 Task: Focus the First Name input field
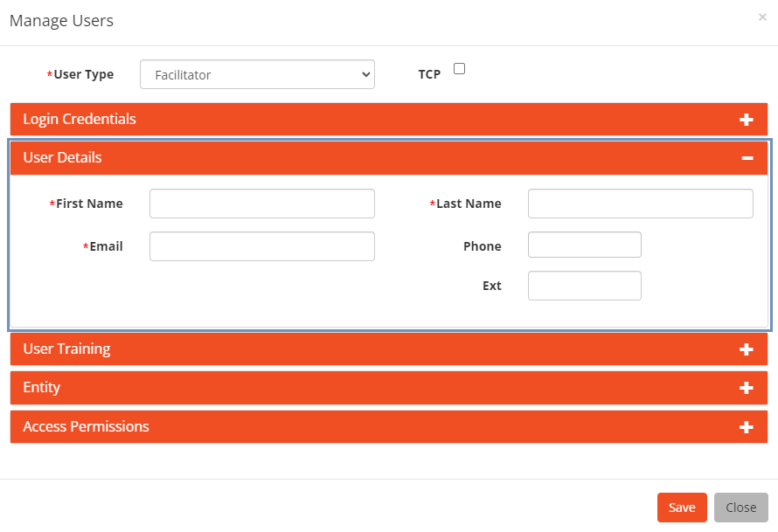point(262,204)
